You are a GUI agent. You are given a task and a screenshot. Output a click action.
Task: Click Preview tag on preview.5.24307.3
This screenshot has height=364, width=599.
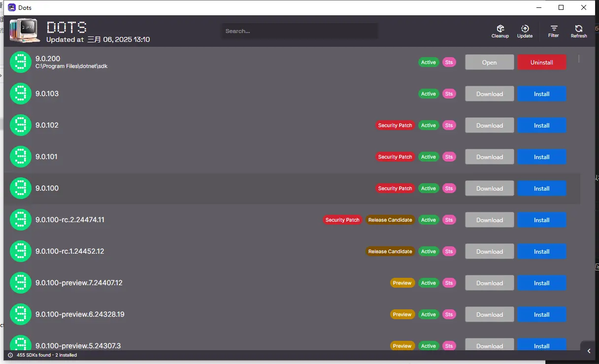(402, 346)
